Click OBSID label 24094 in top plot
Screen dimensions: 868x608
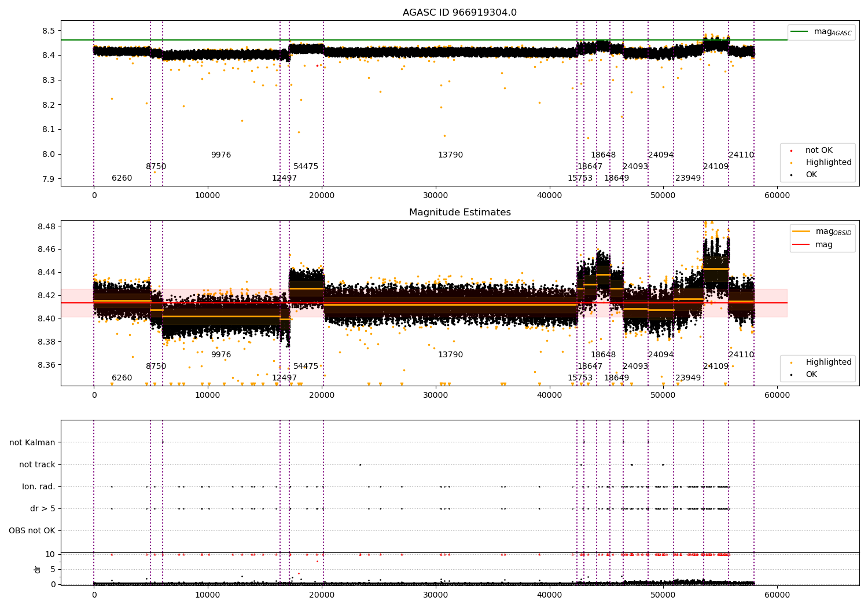[661, 155]
